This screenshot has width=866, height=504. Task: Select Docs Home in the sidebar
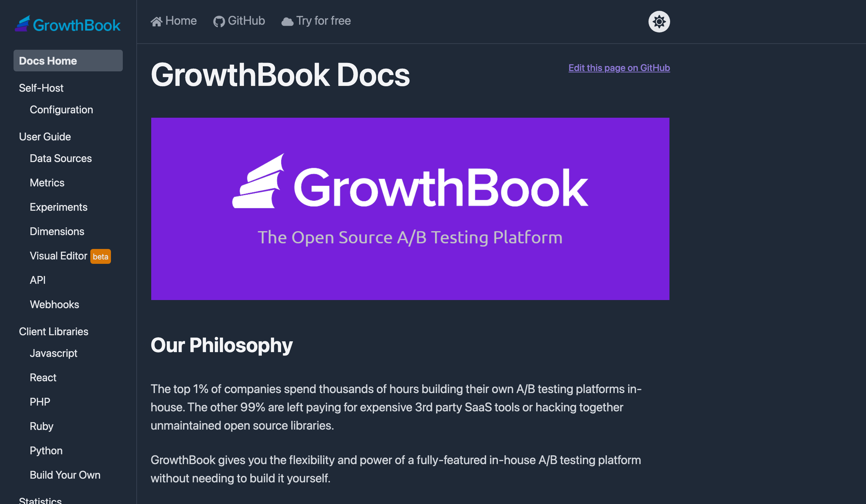point(68,61)
